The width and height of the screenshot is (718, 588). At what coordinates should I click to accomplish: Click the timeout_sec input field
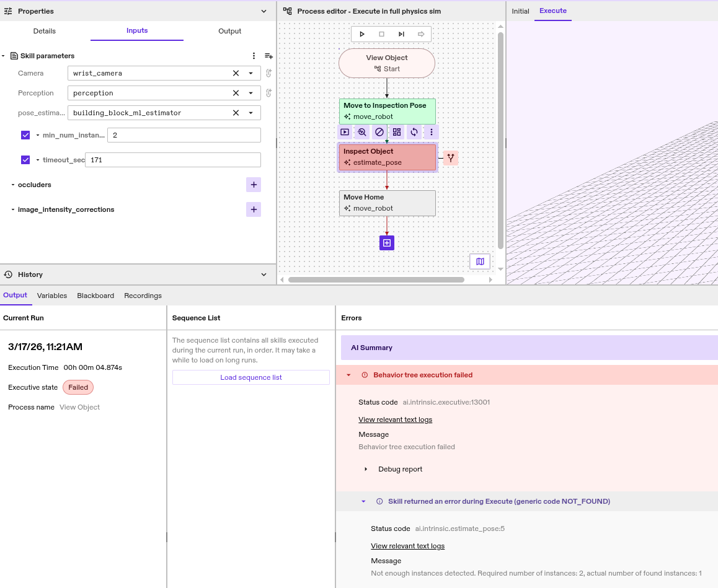pos(172,160)
